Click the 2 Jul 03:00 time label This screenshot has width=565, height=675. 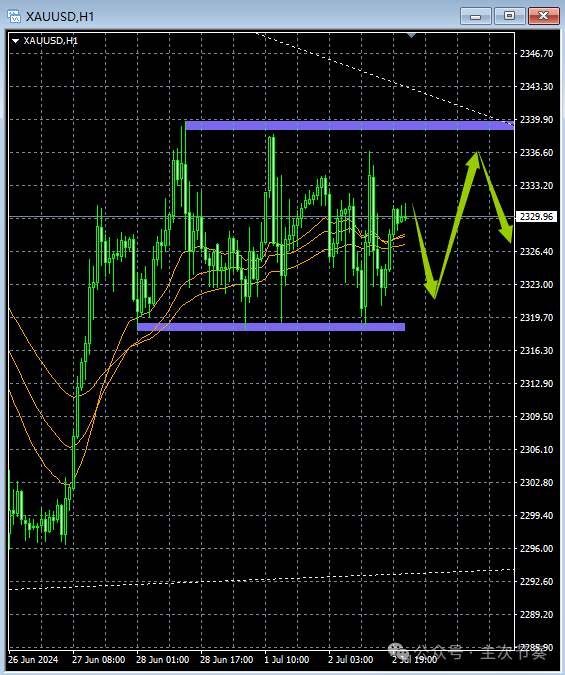[351, 660]
